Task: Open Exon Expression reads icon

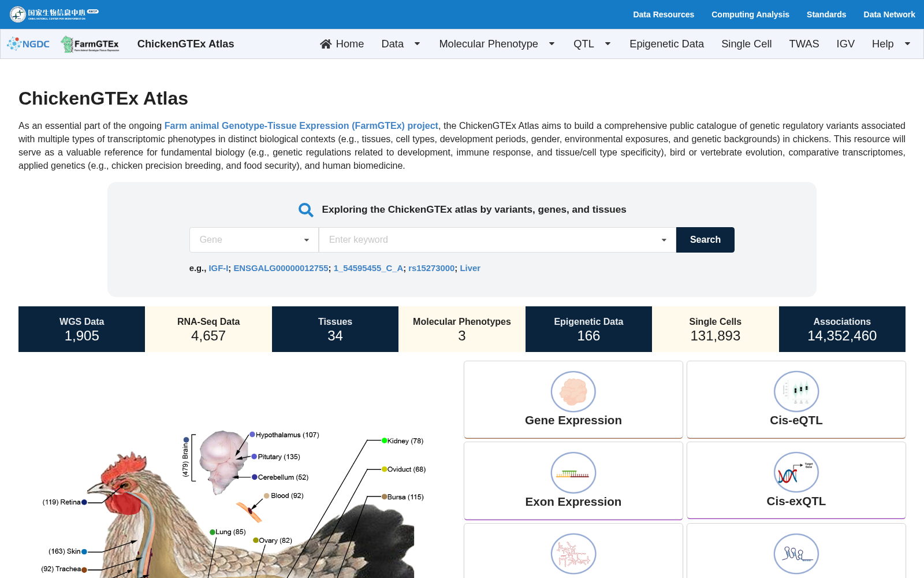Action: click(x=573, y=473)
